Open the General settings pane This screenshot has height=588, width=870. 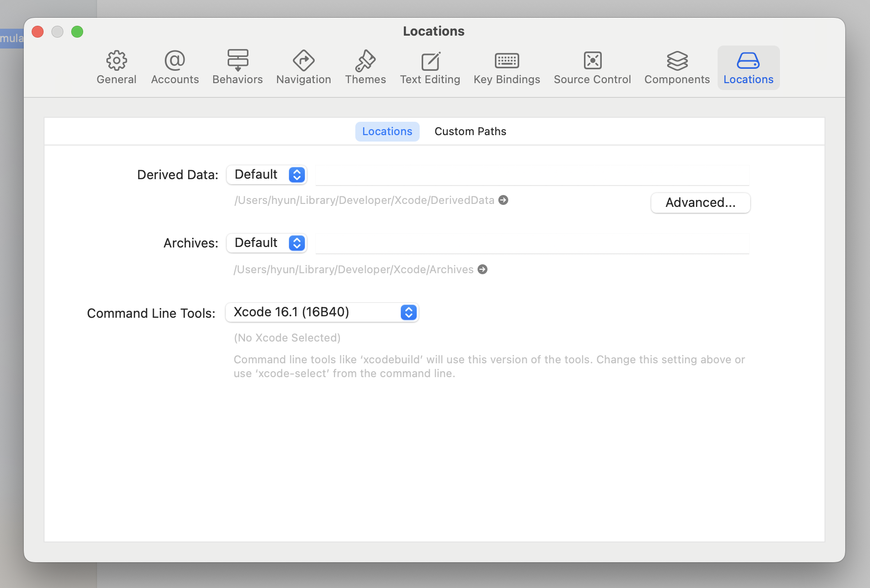coord(116,68)
